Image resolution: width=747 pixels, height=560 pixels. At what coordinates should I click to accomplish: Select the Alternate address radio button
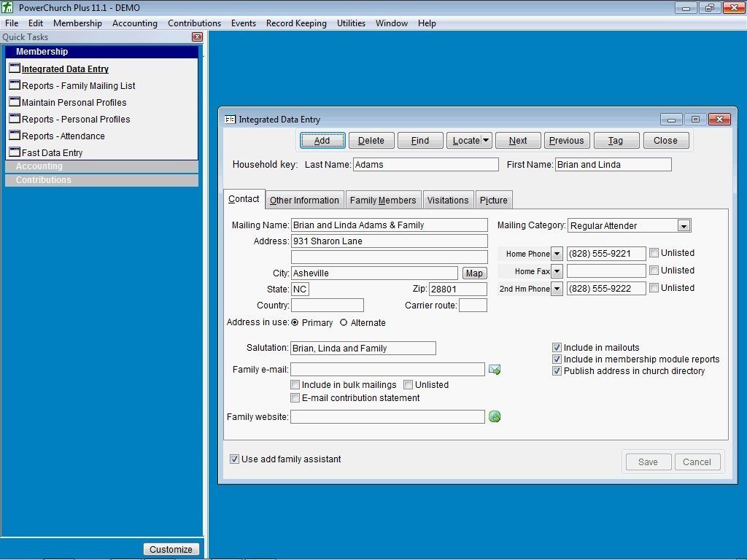pyautogui.click(x=344, y=322)
